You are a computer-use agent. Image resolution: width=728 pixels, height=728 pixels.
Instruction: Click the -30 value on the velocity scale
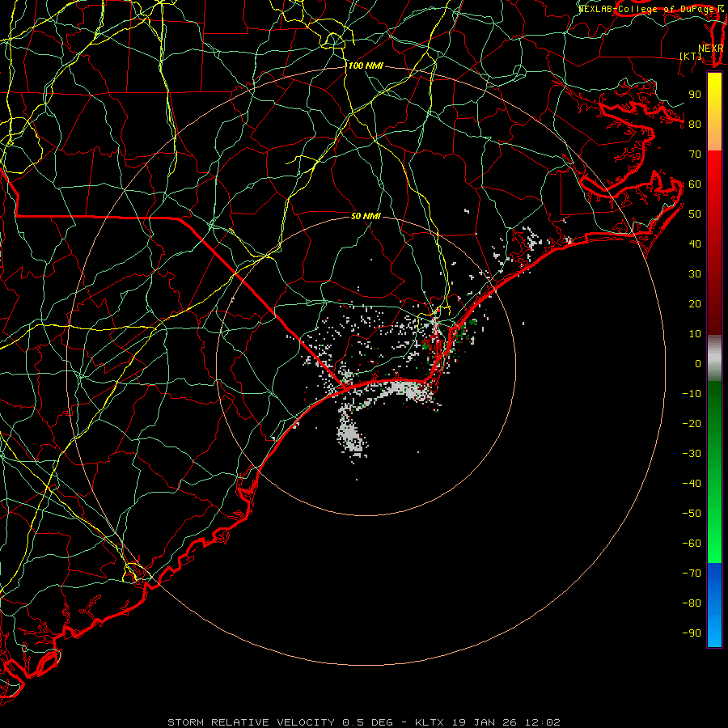click(692, 454)
